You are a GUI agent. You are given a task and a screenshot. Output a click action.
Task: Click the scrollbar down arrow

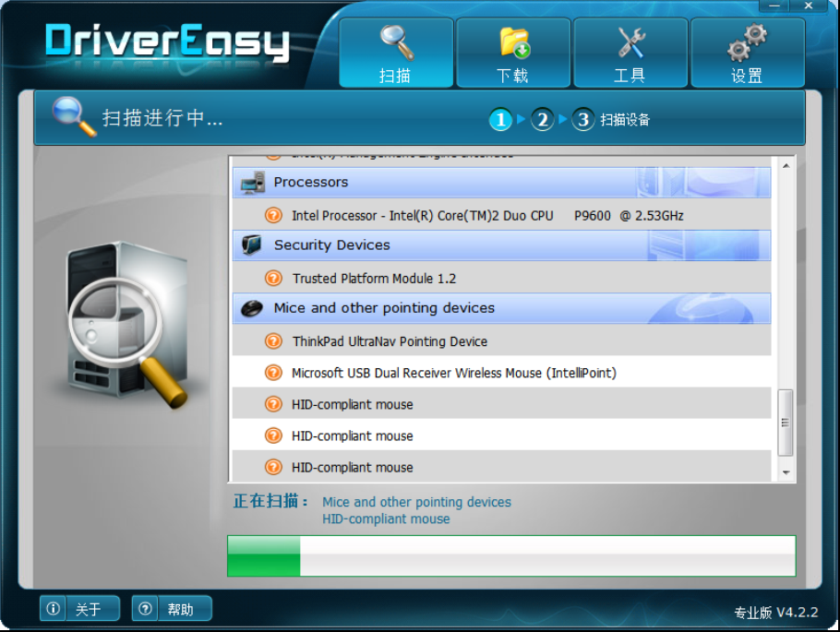coord(786,472)
